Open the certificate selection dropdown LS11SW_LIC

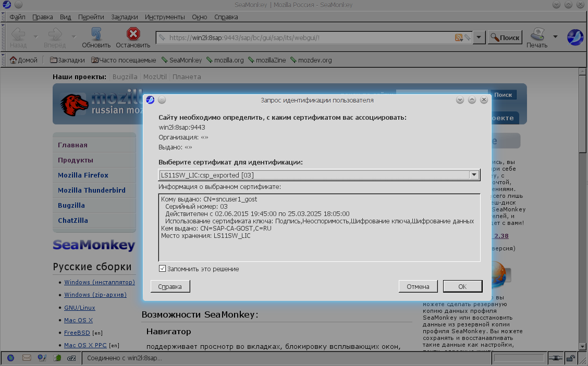coord(319,175)
